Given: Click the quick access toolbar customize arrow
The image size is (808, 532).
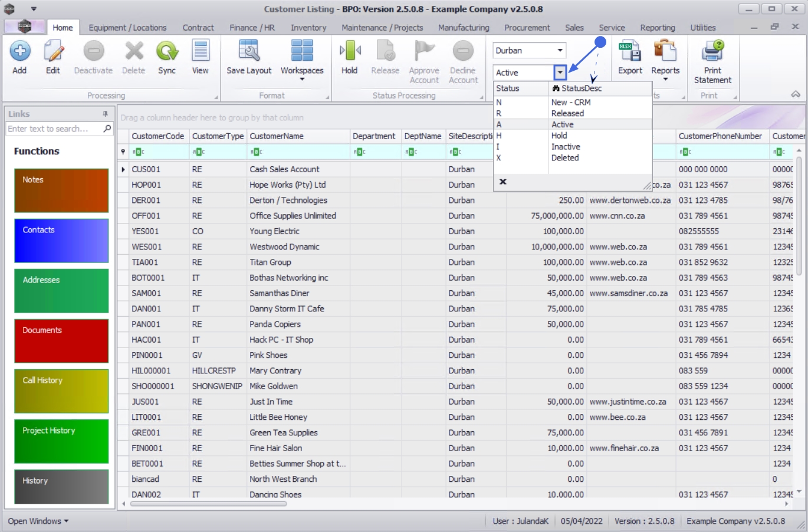Looking at the screenshot, I should [34, 9].
